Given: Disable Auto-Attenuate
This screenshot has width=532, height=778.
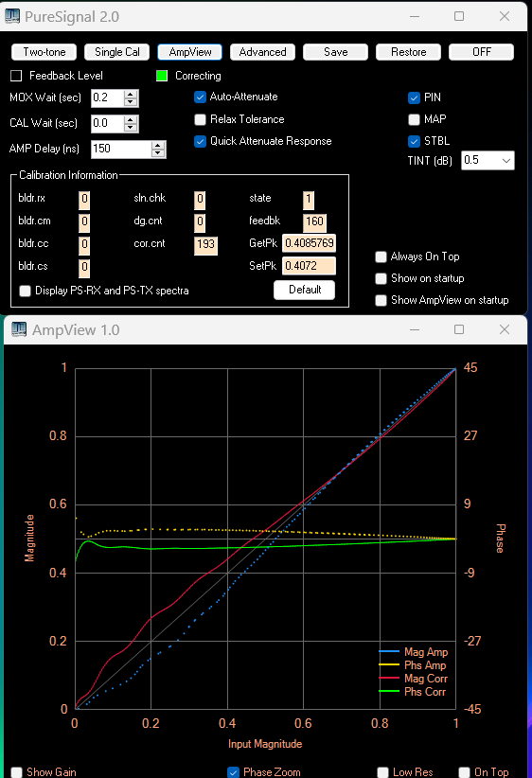Looking at the screenshot, I should [x=200, y=97].
